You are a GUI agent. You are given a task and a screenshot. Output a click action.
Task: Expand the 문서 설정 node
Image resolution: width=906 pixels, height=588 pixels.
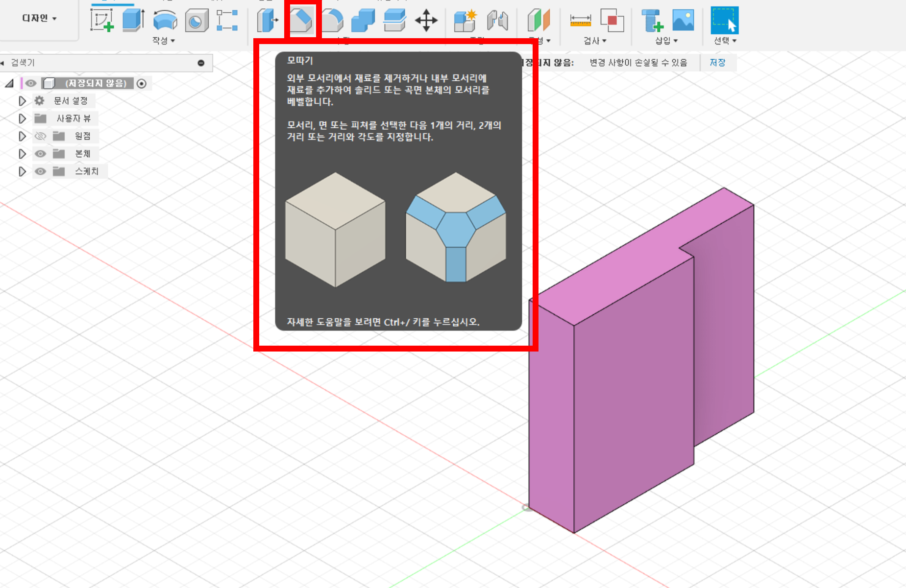click(22, 101)
